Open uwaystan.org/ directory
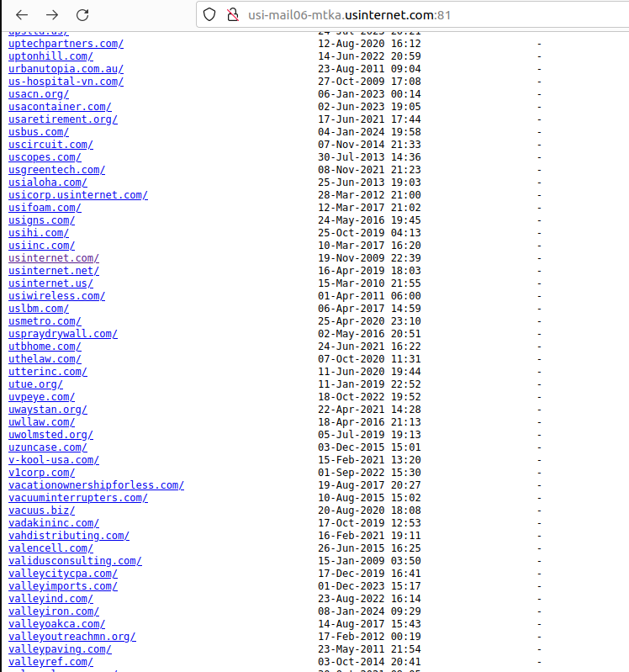The image size is (629, 672). 48,410
